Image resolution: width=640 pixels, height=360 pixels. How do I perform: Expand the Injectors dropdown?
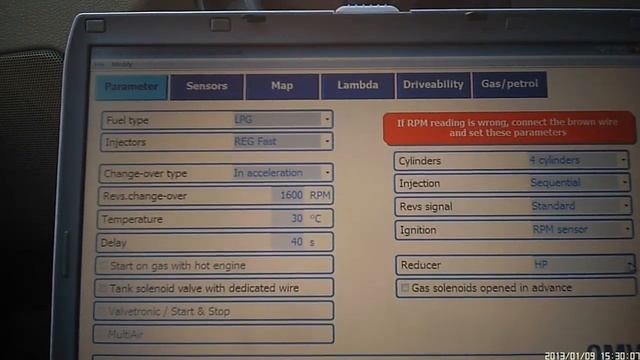coord(327,142)
